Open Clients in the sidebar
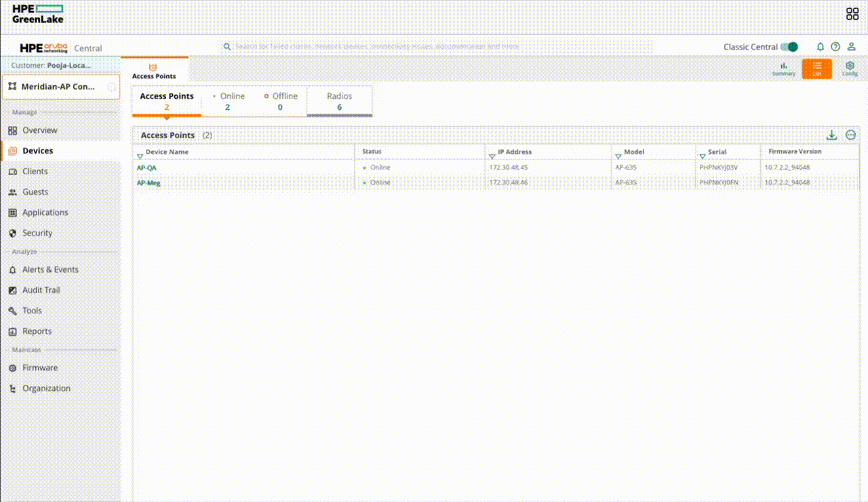Viewport: 868px width, 502px height. pyautogui.click(x=35, y=172)
